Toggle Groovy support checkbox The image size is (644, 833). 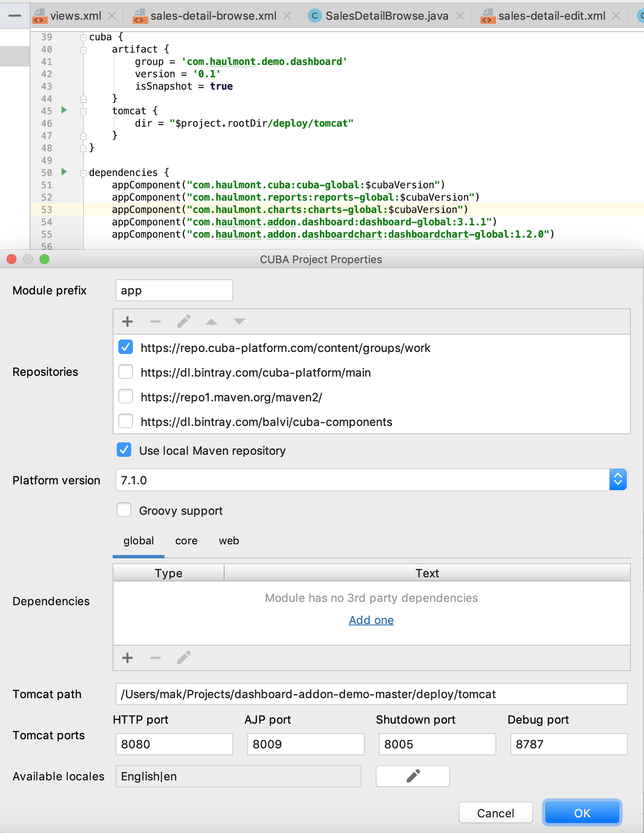pos(124,510)
